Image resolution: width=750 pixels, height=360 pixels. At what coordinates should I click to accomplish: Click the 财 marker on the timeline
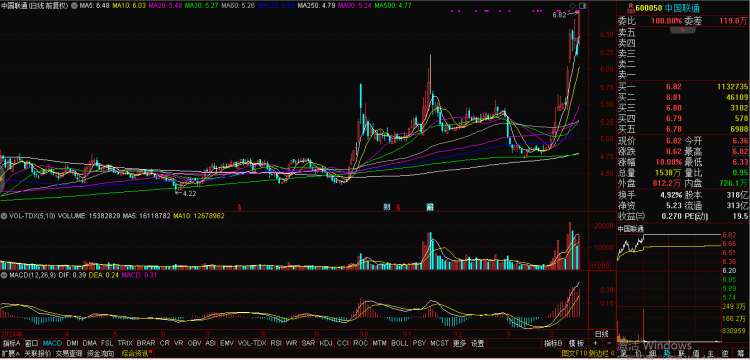[386, 207]
